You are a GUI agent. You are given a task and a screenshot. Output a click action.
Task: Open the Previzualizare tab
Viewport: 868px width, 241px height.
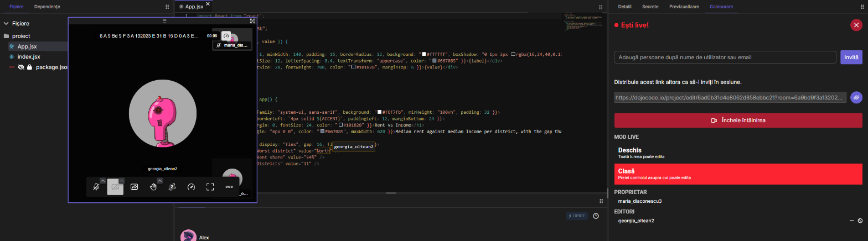pyautogui.click(x=684, y=6)
